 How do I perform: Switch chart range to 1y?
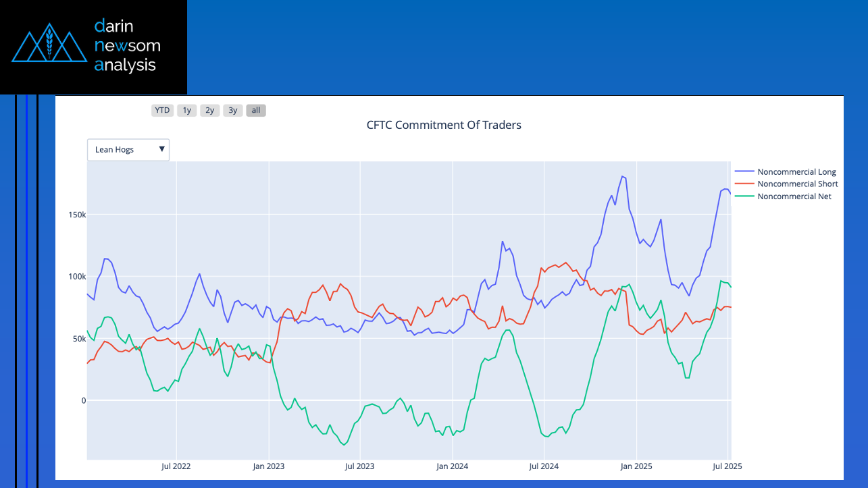point(187,110)
